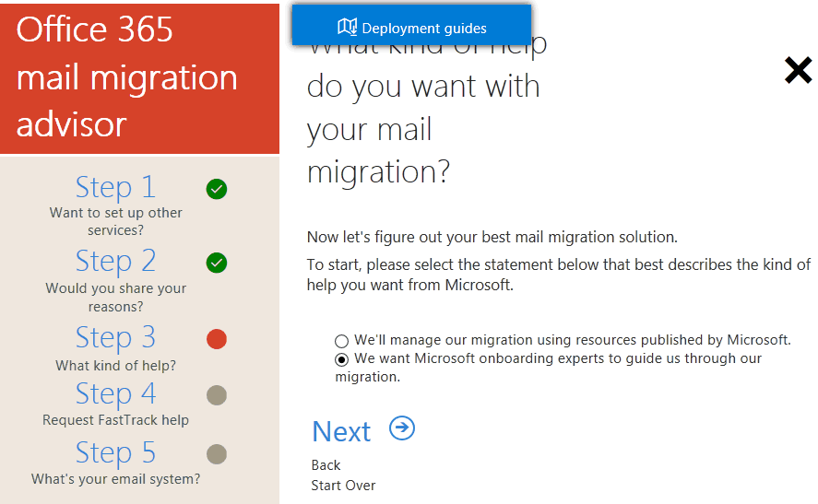Click Start Over link

(x=343, y=486)
